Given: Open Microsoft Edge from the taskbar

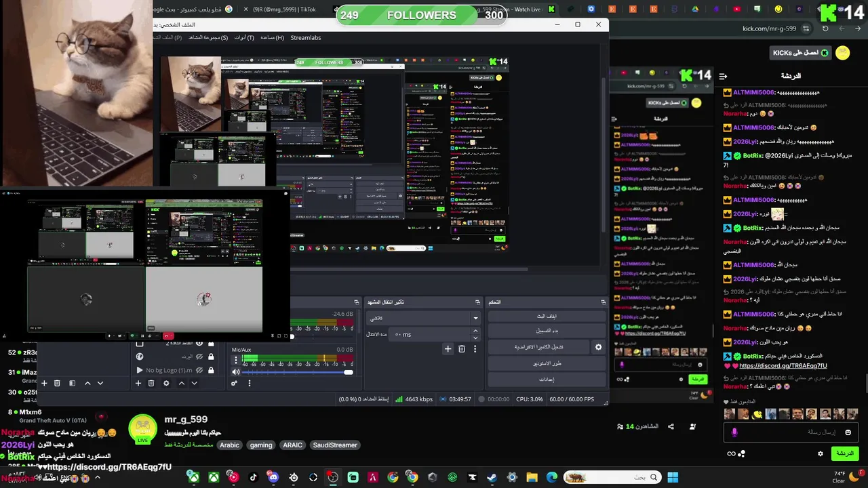Looking at the screenshot, I should point(551,477).
